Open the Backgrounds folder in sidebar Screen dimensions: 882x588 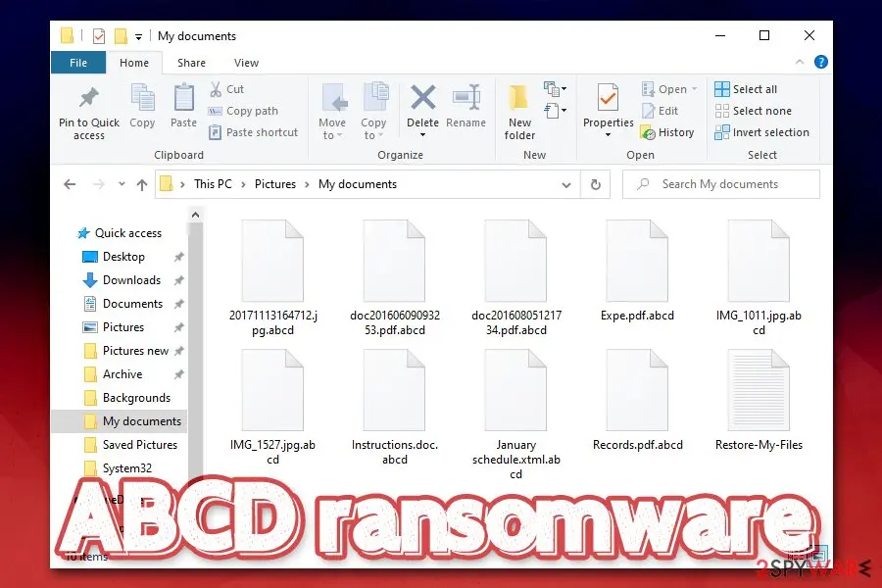(126, 398)
